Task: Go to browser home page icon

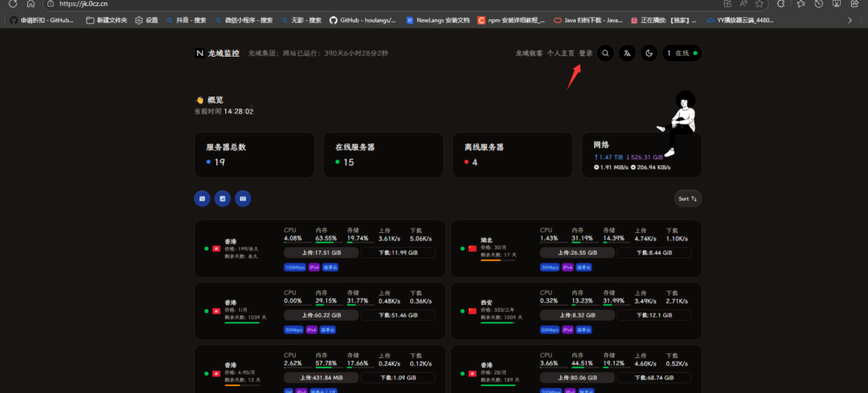Action: tap(31, 3)
